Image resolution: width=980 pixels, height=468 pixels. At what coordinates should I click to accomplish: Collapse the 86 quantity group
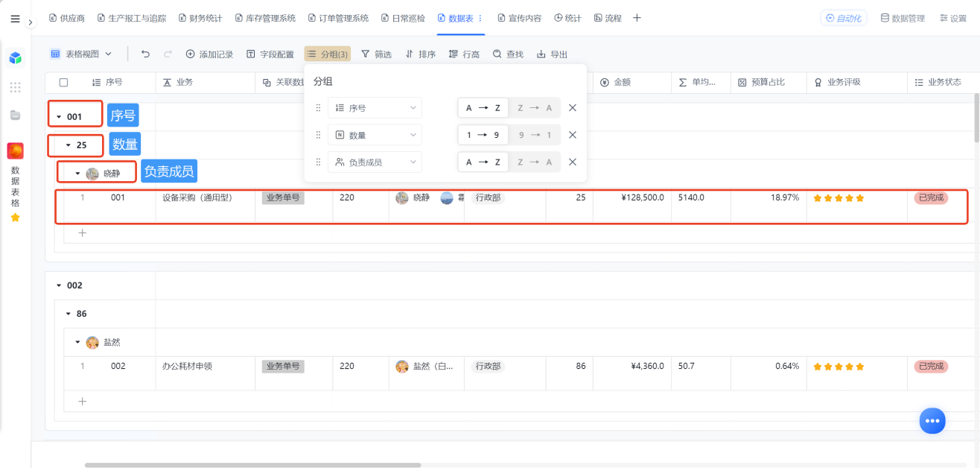click(68, 314)
